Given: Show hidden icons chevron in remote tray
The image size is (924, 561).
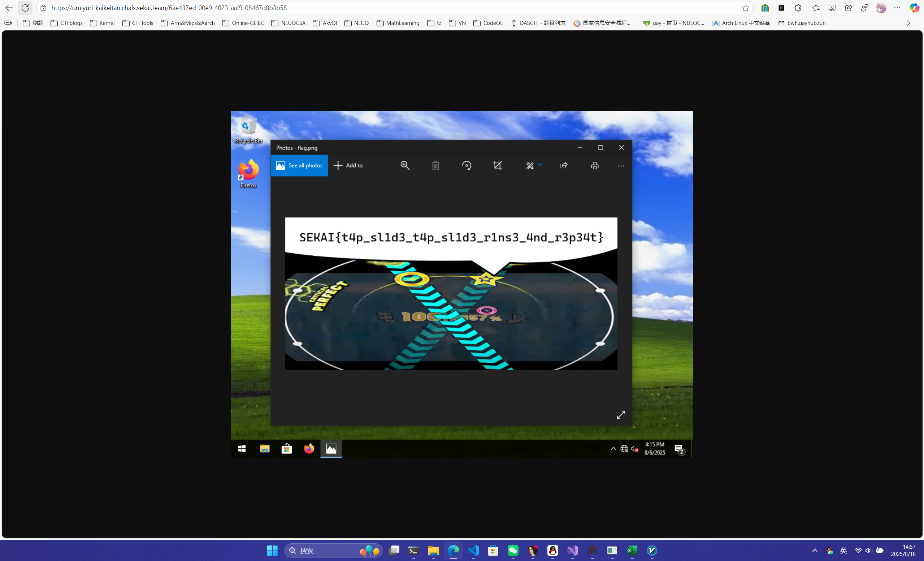Looking at the screenshot, I should tap(613, 448).
